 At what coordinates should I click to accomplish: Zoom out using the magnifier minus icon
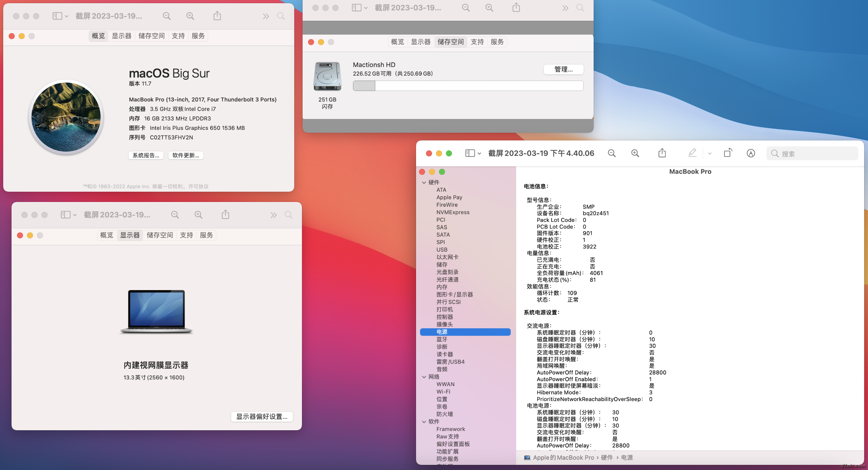(x=612, y=153)
